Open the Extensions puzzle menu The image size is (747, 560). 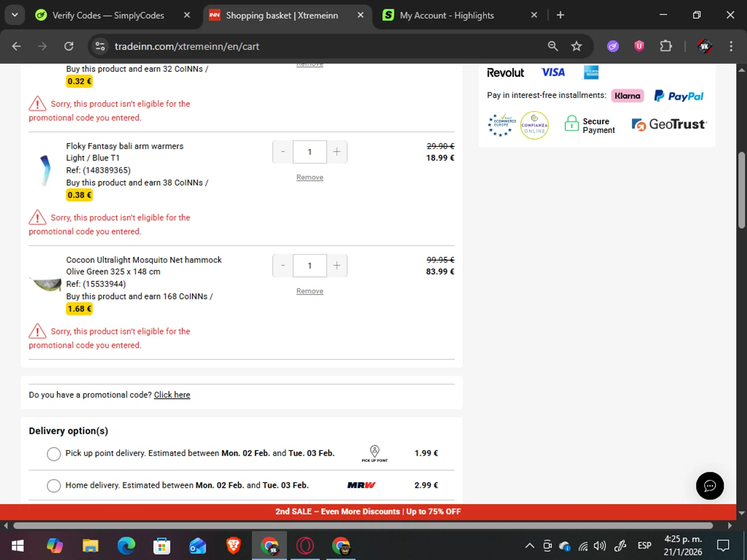pyautogui.click(x=665, y=46)
